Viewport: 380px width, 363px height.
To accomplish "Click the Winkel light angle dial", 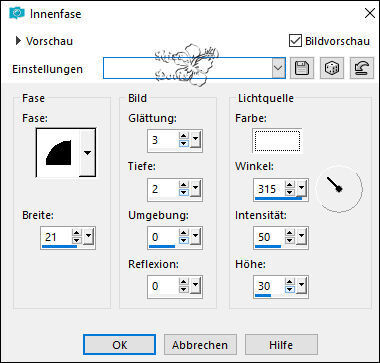I will [x=339, y=188].
